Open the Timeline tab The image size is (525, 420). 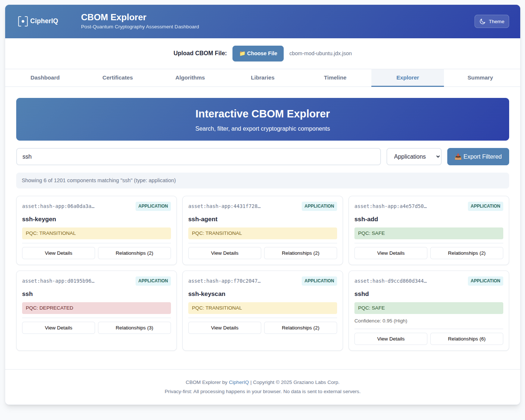tap(335, 78)
